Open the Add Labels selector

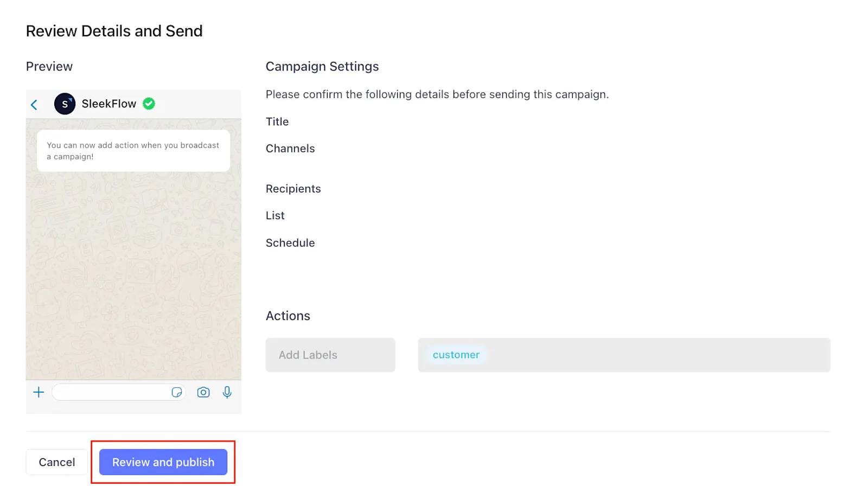[330, 355]
